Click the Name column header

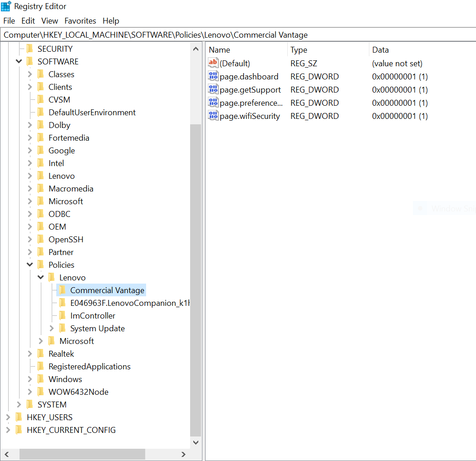click(x=246, y=50)
